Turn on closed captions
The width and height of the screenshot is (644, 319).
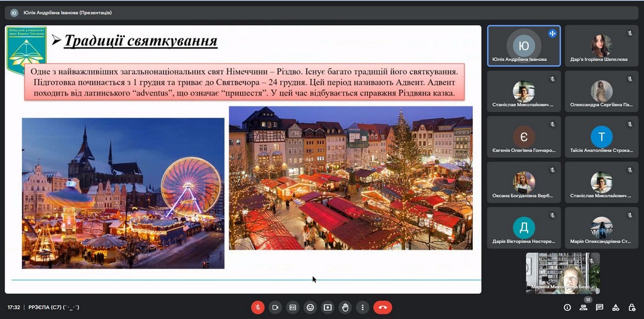tap(292, 308)
